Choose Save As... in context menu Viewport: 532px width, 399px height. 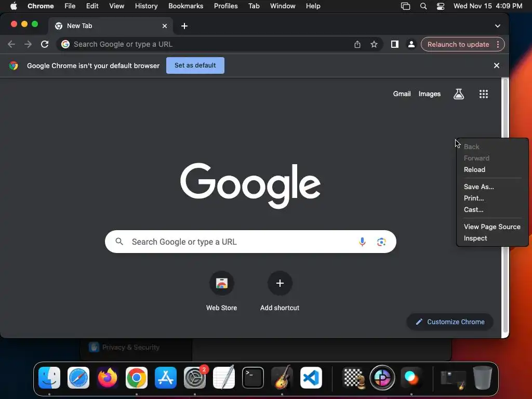(493, 187)
